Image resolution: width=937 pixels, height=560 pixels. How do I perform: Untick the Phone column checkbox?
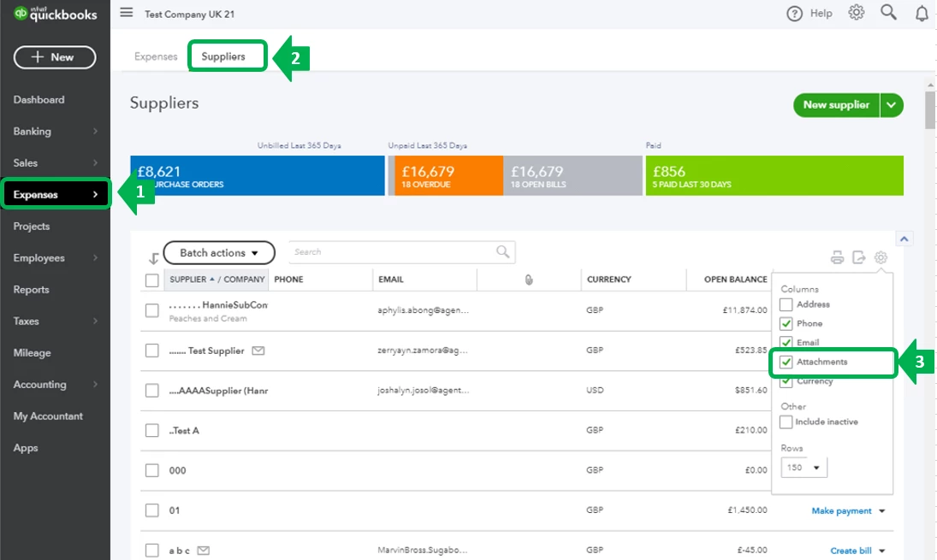(786, 323)
